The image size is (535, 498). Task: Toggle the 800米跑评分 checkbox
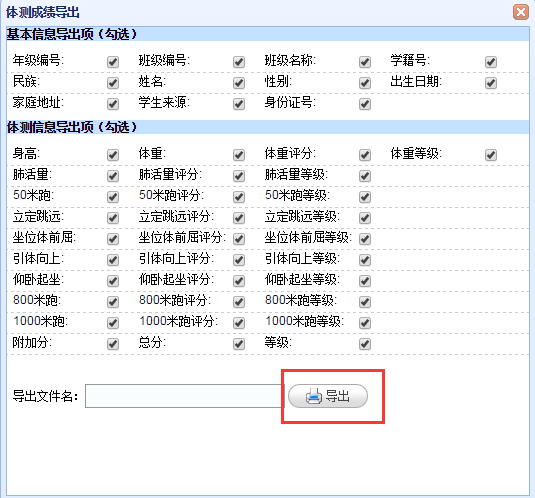[239, 302]
